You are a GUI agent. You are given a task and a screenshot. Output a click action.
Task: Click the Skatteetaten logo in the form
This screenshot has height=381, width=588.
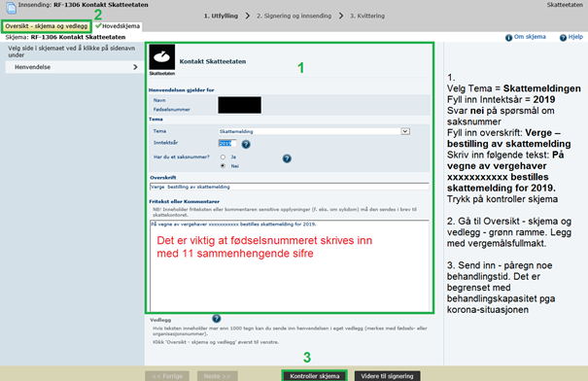pos(162,60)
